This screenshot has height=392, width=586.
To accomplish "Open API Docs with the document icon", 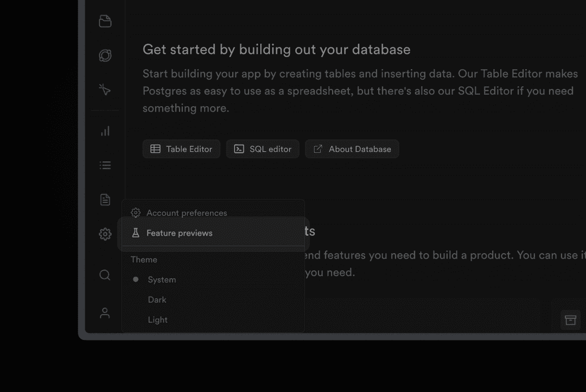I will click(105, 200).
